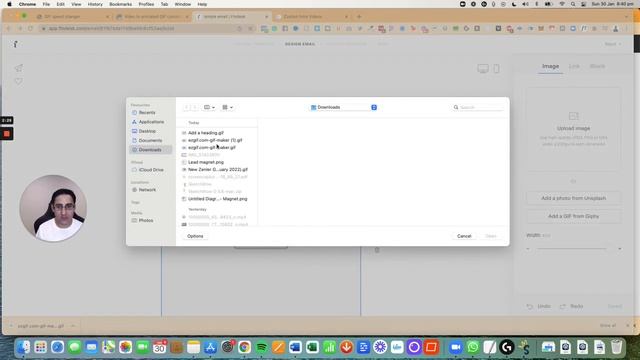Viewport: 640px width, 360px height.
Task: Cancel the file open dialog
Action: (464, 236)
